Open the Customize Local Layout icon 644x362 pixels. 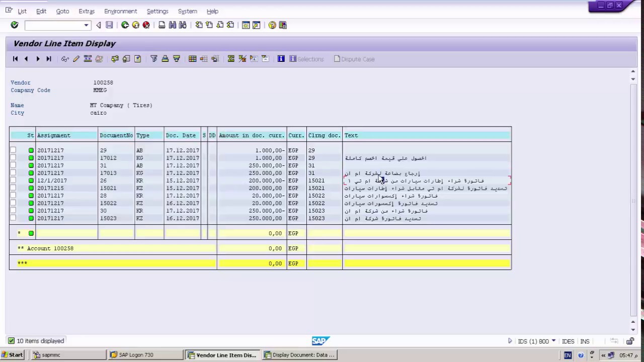[x=283, y=25]
